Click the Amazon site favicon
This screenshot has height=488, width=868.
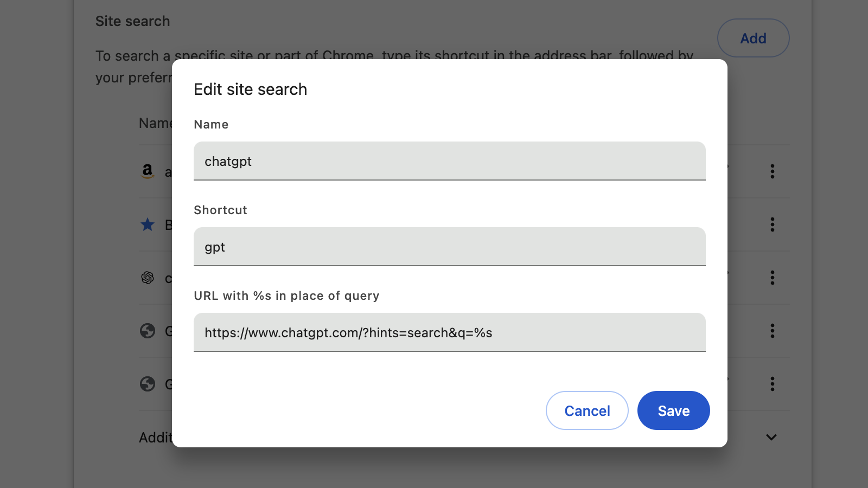tap(148, 171)
